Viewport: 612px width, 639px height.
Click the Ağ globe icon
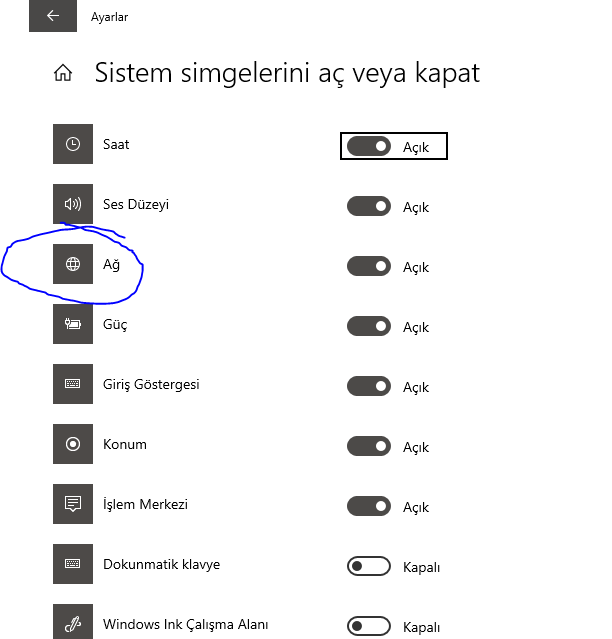click(72, 265)
